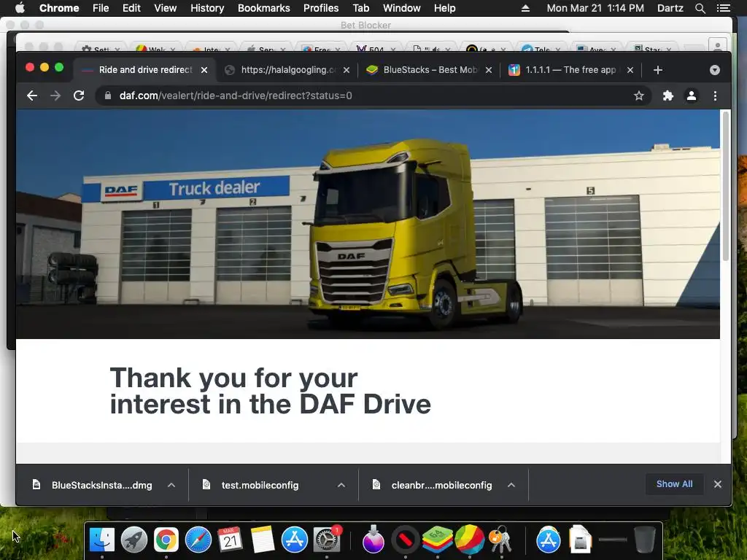Open Launchpad from the Dock
The image size is (747, 560).
point(134,540)
